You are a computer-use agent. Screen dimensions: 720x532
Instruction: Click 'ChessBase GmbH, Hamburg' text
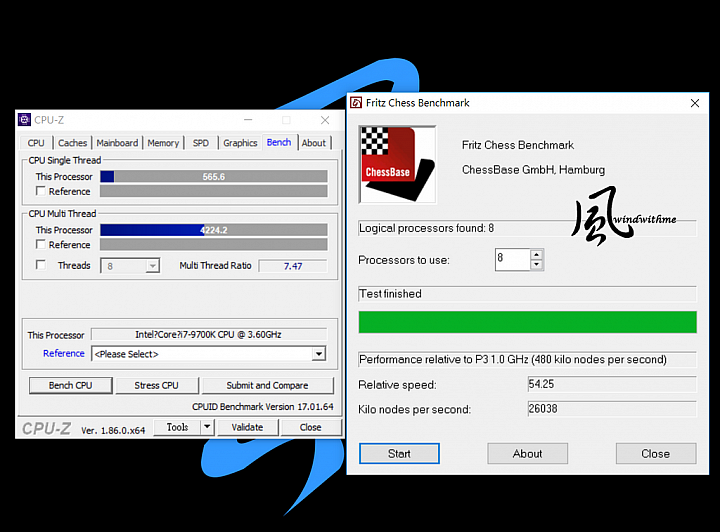tap(533, 170)
